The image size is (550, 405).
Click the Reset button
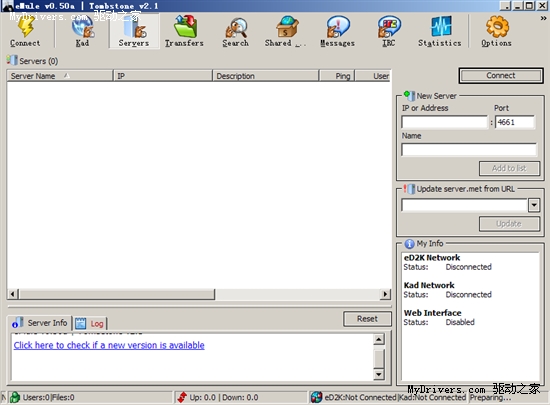coord(367,319)
